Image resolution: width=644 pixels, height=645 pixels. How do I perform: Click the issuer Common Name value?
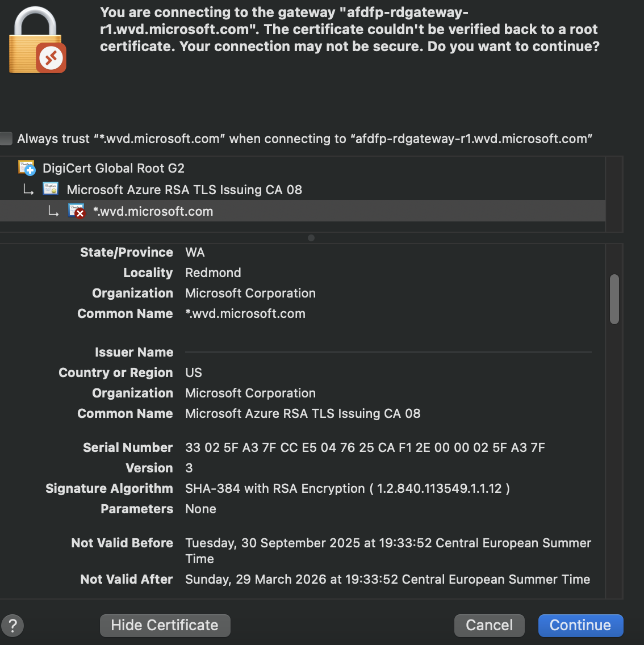click(303, 413)
